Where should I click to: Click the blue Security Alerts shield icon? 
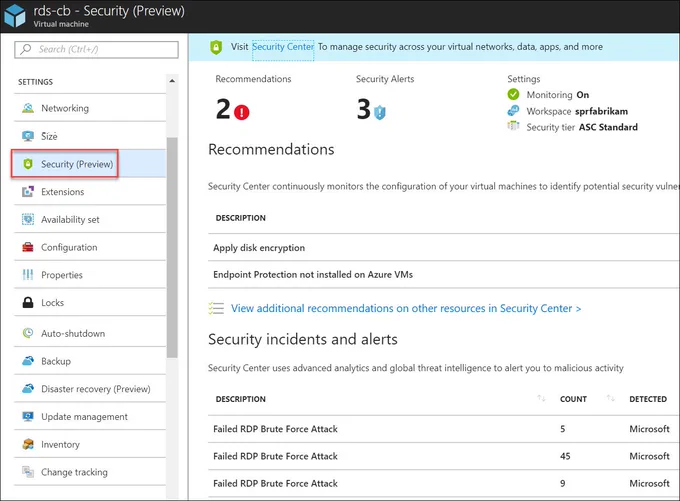coord(380,112)
